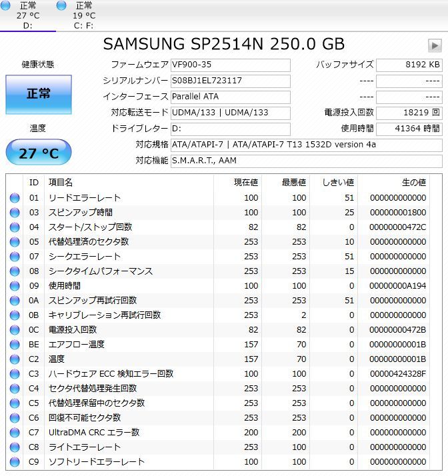The width and height of the screenshot is (448, 476).
Task: Click status icon for ID 04 row
Action: tap(15, 227)
